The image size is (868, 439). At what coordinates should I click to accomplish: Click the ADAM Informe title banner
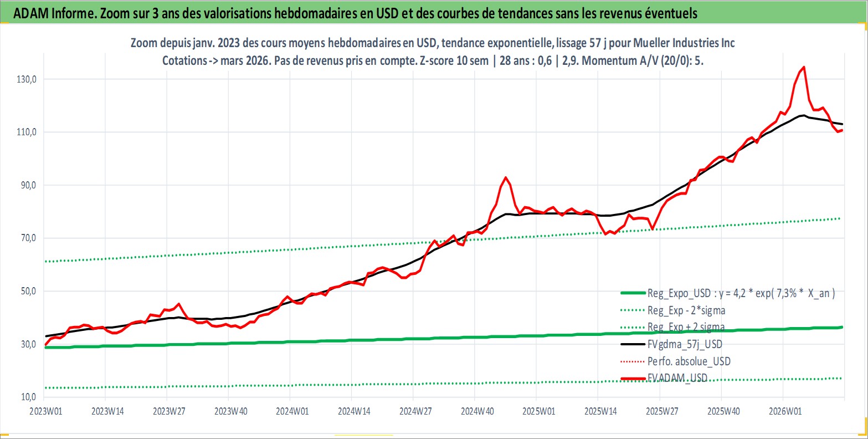[434, 13]
